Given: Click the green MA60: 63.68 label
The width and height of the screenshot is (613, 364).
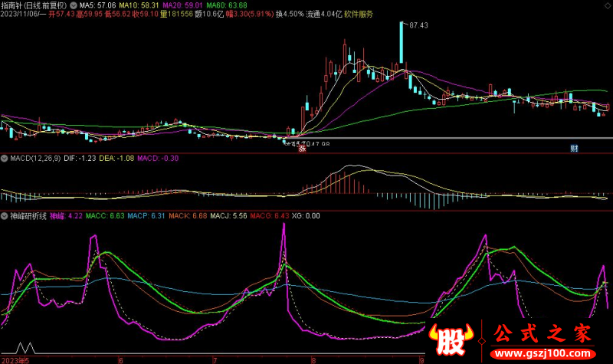Looking at the screenshot, I should pyautogui.click(x=227, y=5).
